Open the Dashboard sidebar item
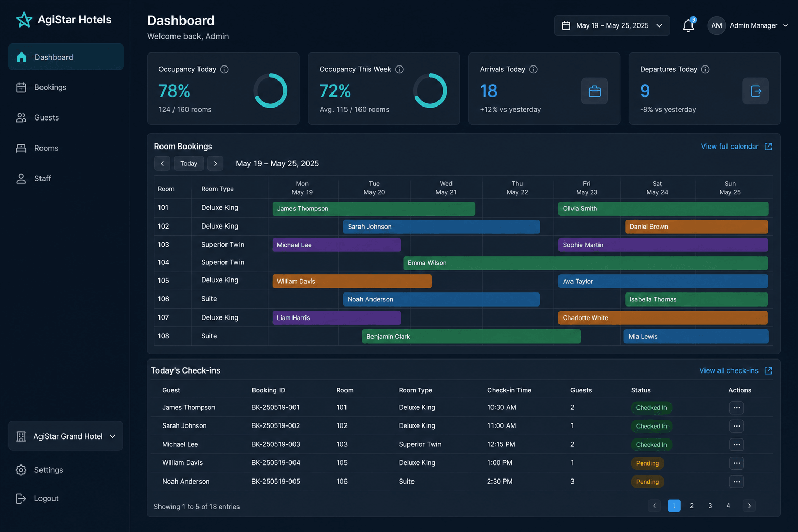 66,57
